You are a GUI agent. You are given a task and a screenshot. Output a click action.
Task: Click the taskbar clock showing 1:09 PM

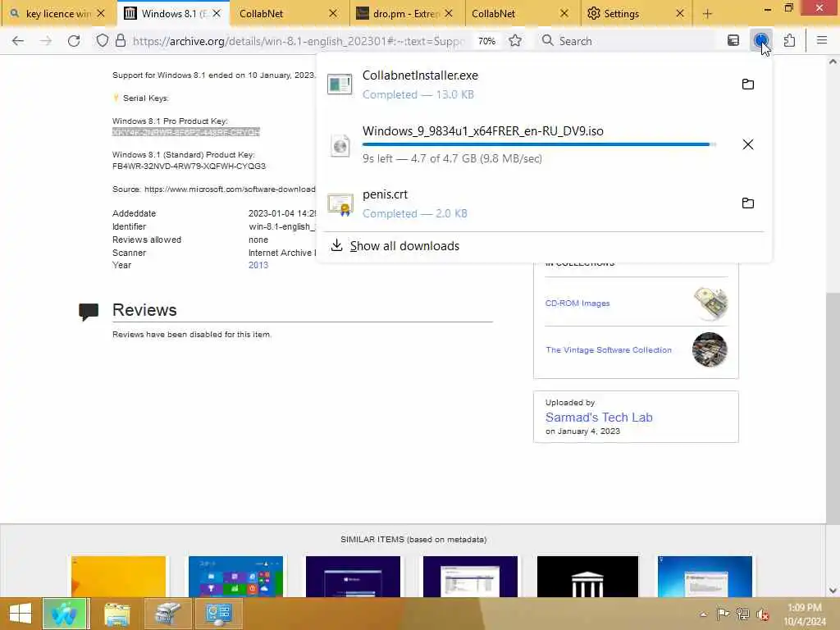click(805, 614)
